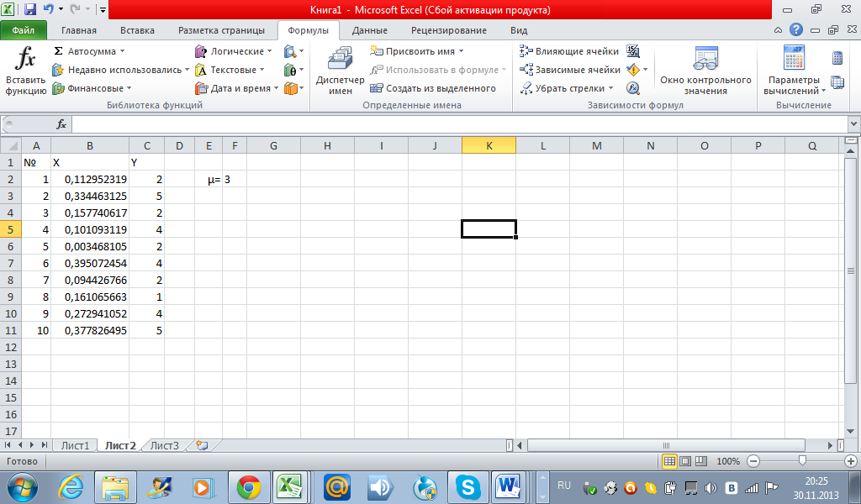861x504 pixels.
Task: Expand the formula bar with chevron
Action: pyautogui.click(x=853, y=124)
